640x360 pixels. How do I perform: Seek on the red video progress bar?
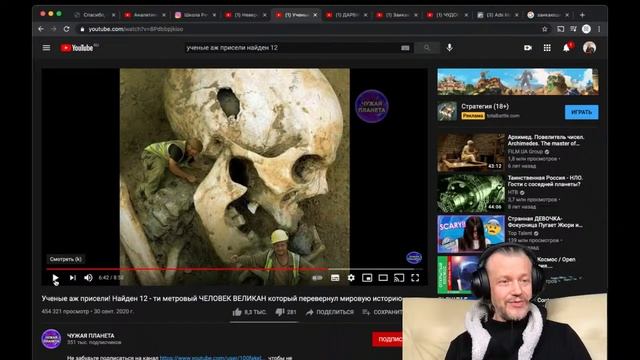(x=234, y=269)
